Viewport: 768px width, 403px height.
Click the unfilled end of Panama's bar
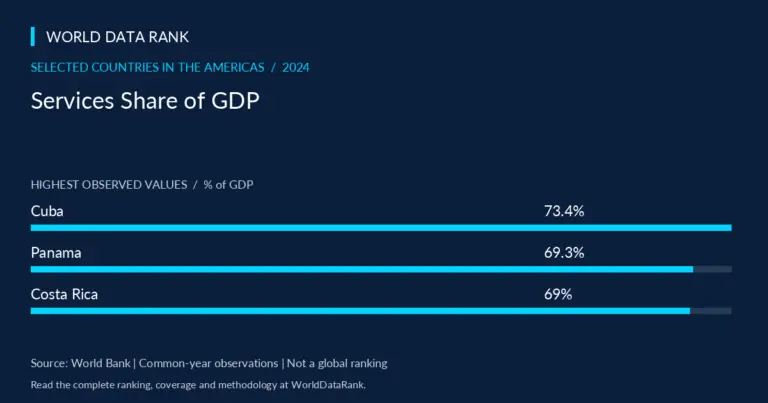pyautogui.click(x=713, y=269)
